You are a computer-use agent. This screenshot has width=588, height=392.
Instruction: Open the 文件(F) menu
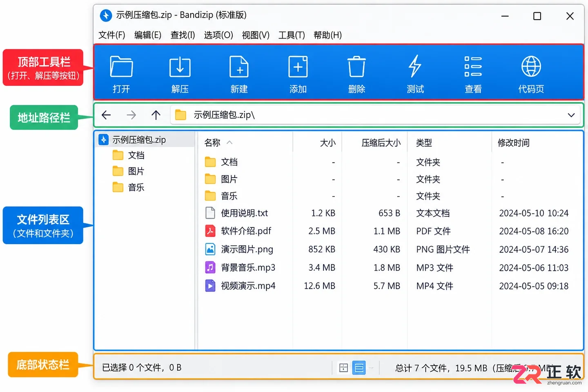(112, 35)
